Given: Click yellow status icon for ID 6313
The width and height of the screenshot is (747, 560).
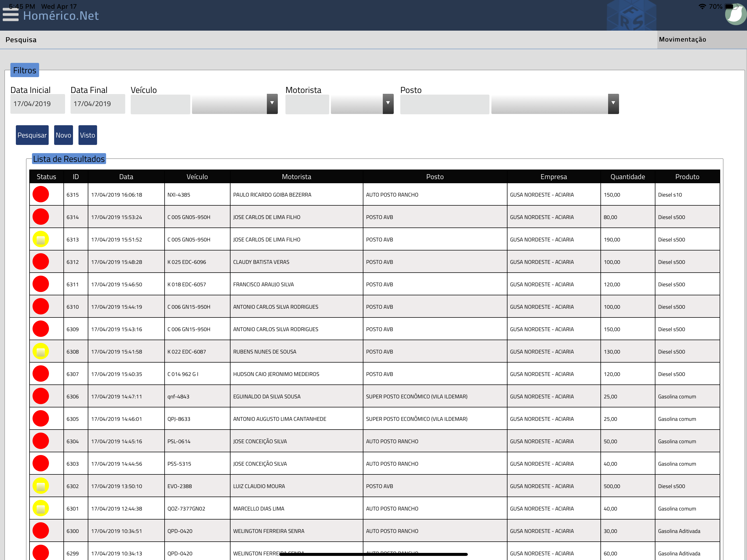Looking at the screenshot, I should [x=41, y=240].
